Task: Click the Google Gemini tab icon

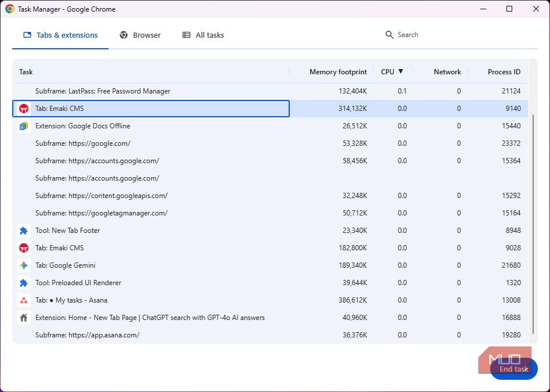Action: pyautogui.click(x=23, y=265)
